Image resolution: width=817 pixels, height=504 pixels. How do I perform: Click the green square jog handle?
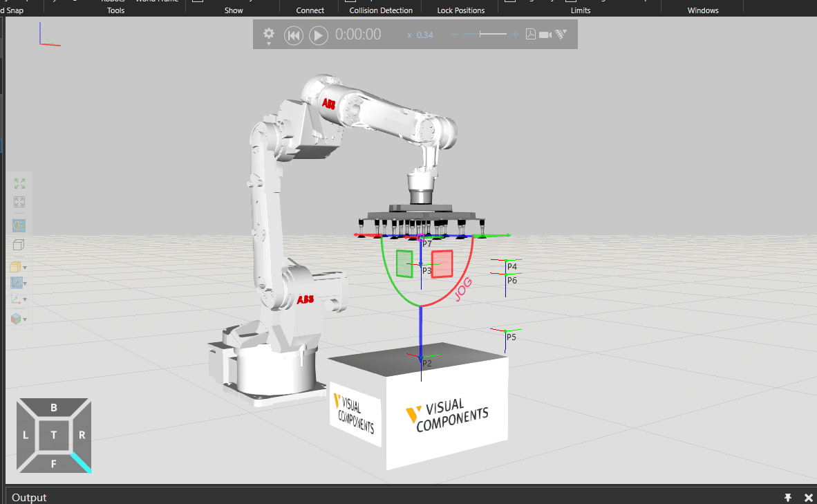coord(404,263)
